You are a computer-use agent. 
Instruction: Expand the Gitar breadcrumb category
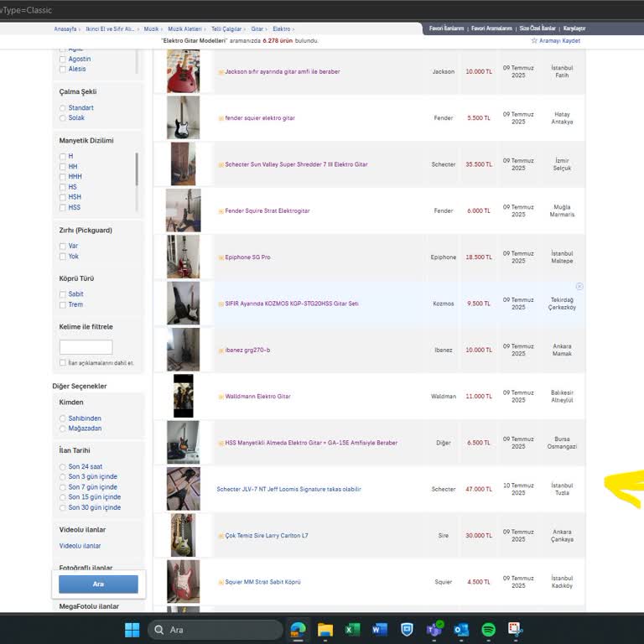coord(257,29)
